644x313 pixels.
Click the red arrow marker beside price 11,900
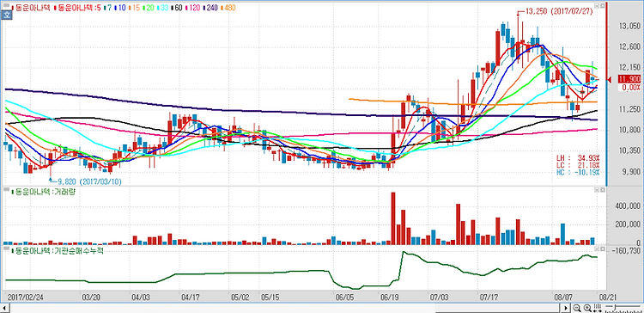click(x=610, y=79)
